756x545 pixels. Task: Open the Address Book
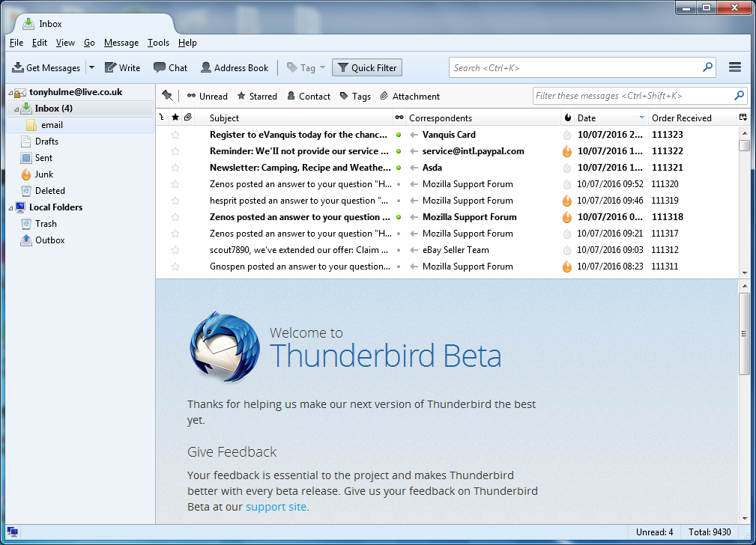click(234, 67)
